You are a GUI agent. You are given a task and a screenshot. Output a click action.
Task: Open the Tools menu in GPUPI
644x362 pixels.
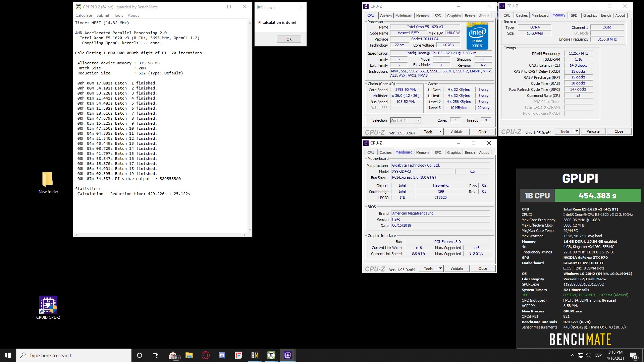(118, 15)
